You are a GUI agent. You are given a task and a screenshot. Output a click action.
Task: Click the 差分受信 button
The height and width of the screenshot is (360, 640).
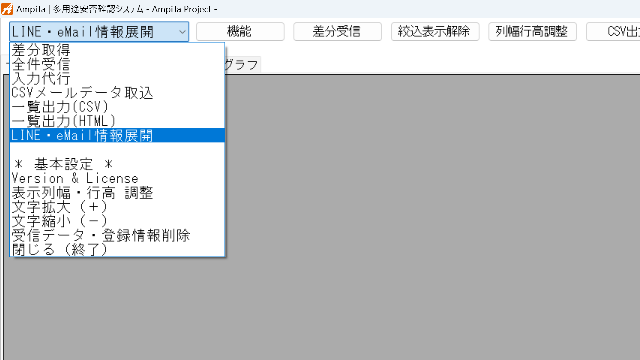(337, 31)
